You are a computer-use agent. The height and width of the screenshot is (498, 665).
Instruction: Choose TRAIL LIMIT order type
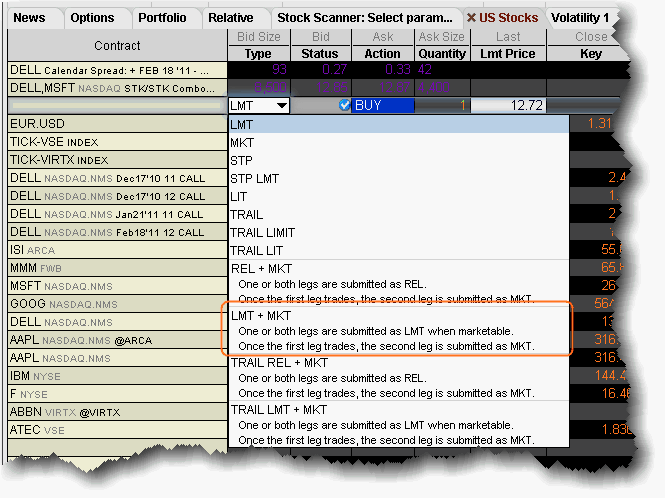[399, 232]
